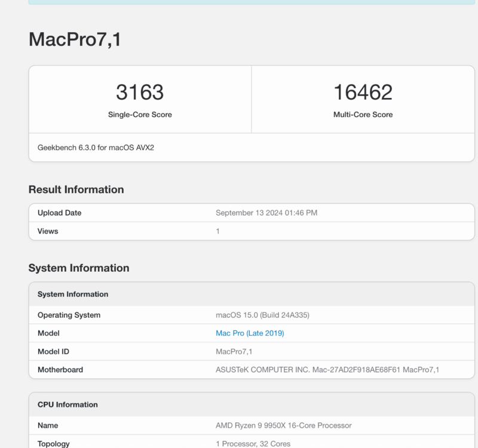Click the Operating System row label
Image resolution: width=478 pixels, height=448 pixels.
point(69,315)
